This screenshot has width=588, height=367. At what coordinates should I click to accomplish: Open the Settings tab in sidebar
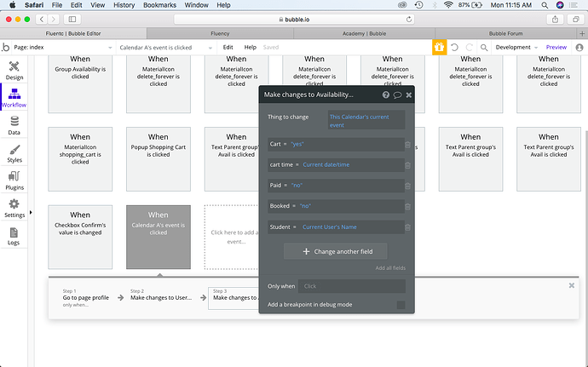pos(14,208)
